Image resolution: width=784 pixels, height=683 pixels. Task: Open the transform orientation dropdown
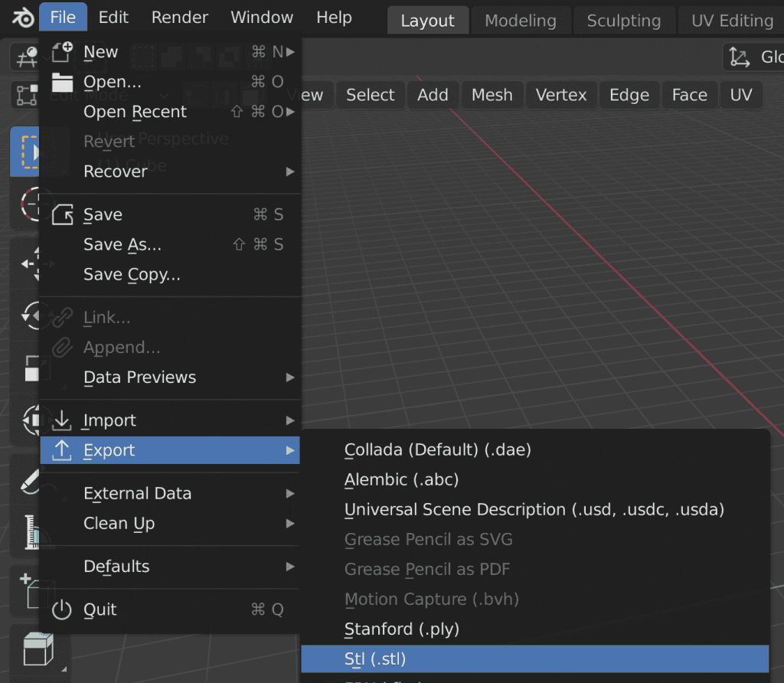754,57
